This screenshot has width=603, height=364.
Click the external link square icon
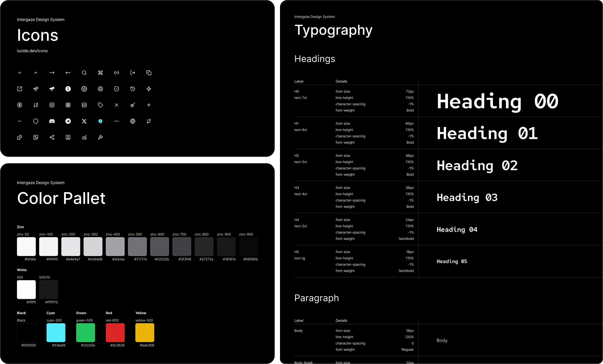(x=19, y=89)
